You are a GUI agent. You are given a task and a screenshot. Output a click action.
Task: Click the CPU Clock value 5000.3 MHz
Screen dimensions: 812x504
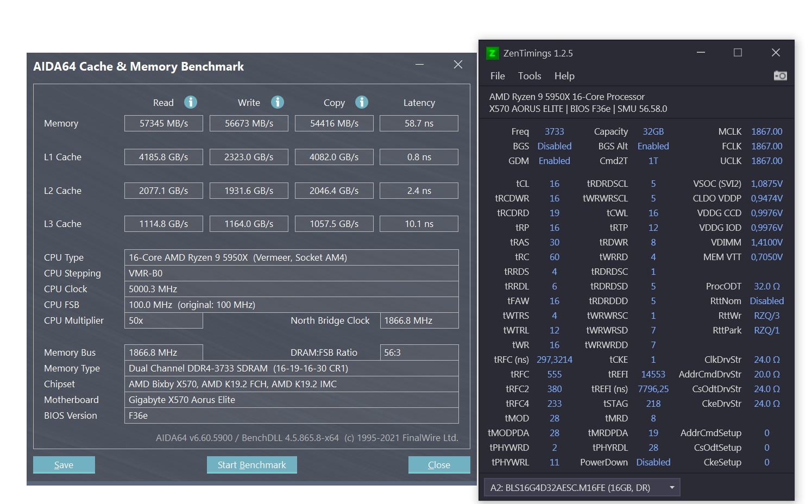[x=292, y=289]
